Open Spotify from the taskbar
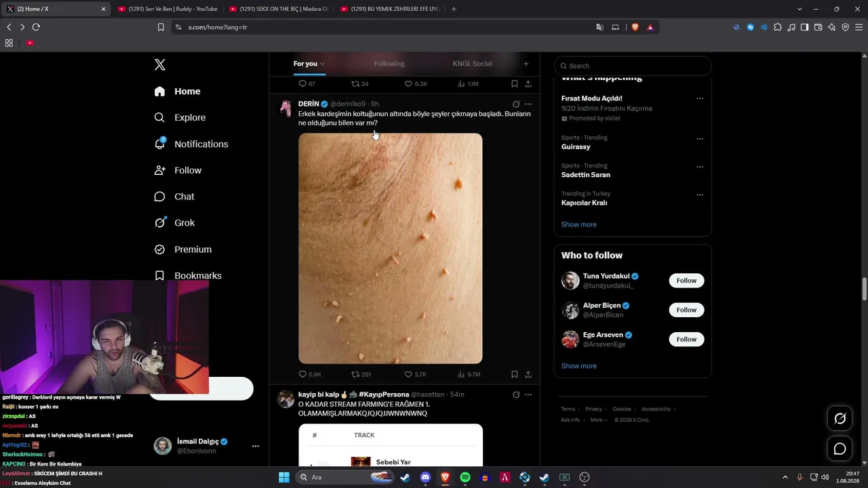Viewport: 868px width, 488px height. pos(465,477)
